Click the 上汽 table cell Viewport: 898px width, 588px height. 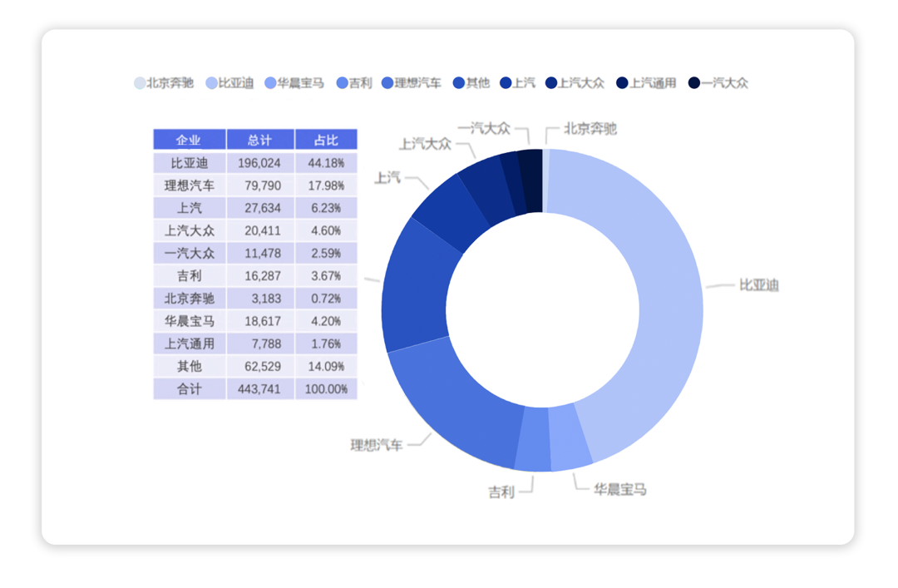click(x=189, y=208)
